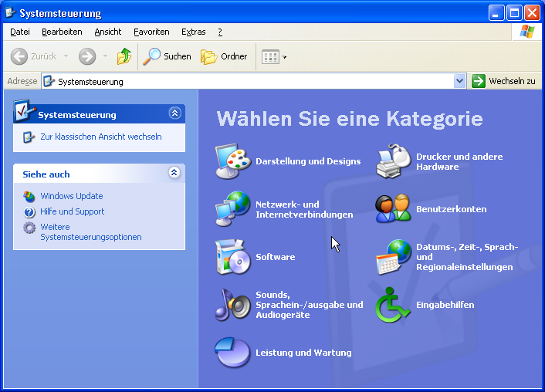Open the Bearbeiten menu

click(x=62, y=32)
